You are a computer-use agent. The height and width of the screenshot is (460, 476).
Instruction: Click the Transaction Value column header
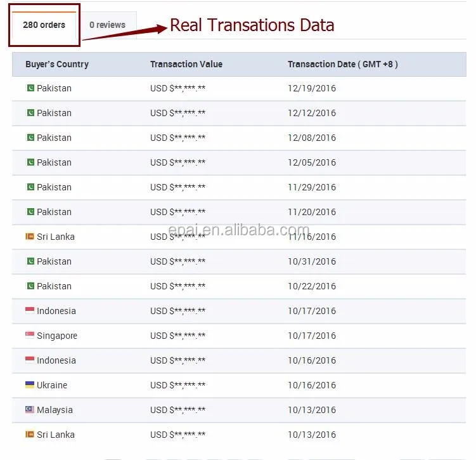click(x=186, y=64)
